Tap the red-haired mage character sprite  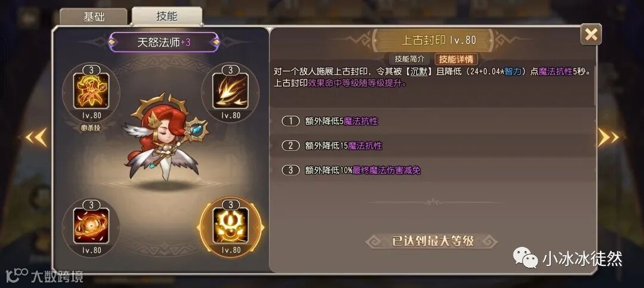tap(165, 137)
